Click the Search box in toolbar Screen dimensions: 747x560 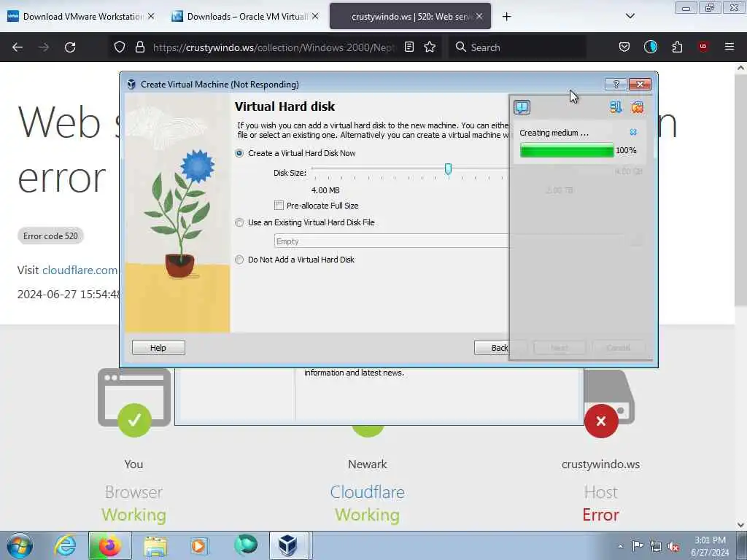[x=517, y=47]
